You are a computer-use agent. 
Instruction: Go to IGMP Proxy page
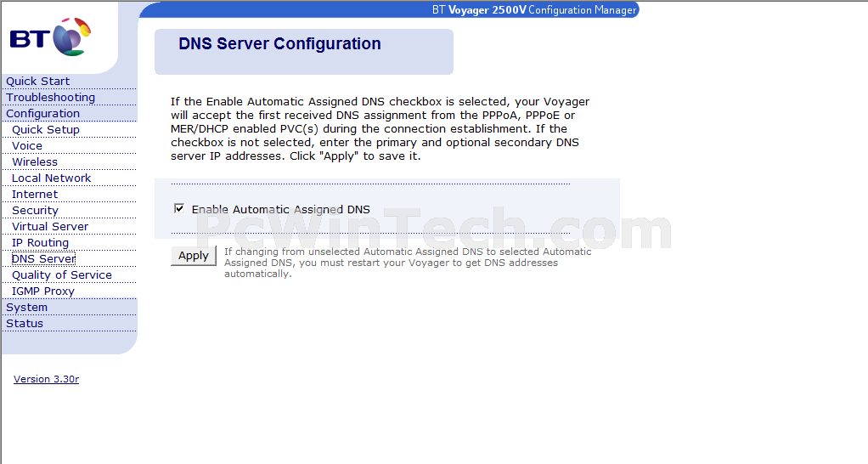click(43, 291)
